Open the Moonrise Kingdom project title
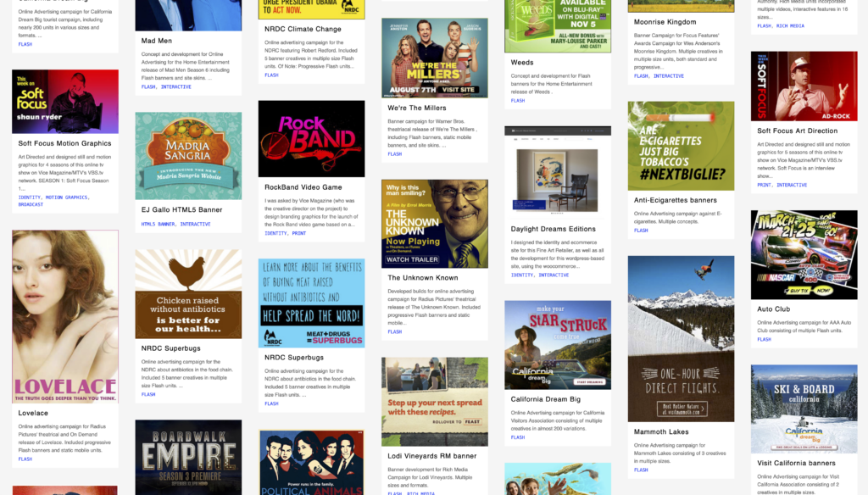868x495 pixels. tap(665, 22)
